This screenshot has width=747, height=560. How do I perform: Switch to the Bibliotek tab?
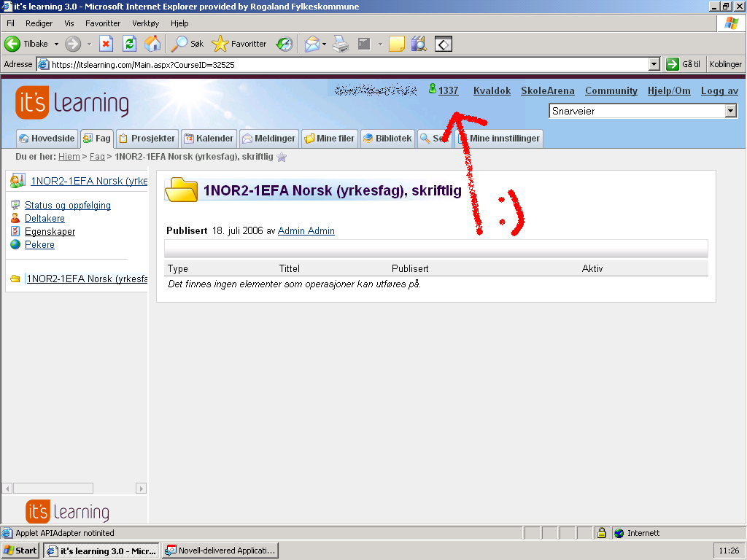click(388, 139)
